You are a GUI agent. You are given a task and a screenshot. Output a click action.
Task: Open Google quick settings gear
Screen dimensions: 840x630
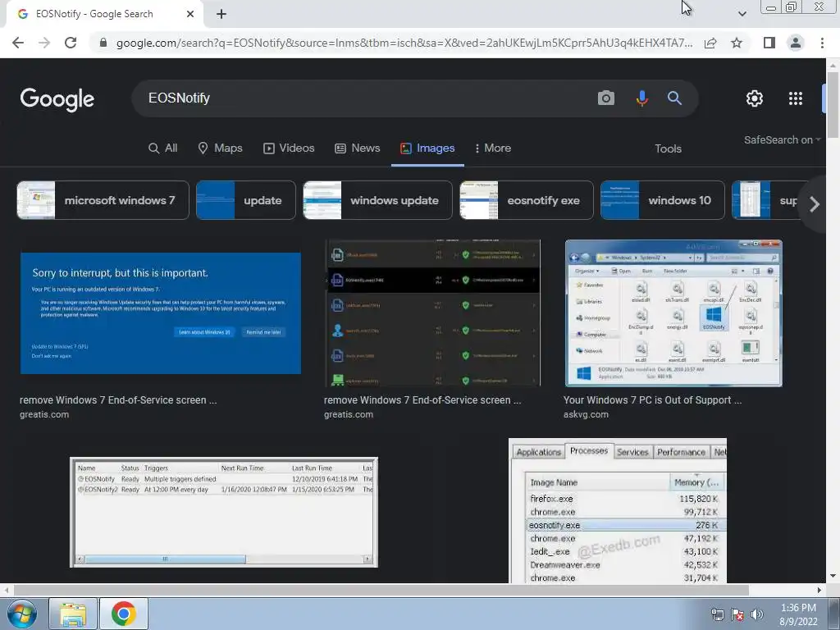pos(755,98)
